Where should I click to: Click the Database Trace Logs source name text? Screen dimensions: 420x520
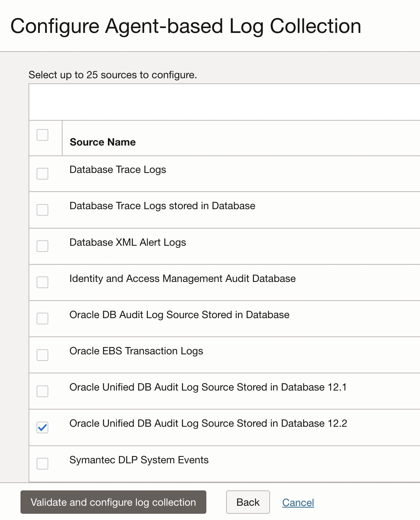[x=117, y=170]
